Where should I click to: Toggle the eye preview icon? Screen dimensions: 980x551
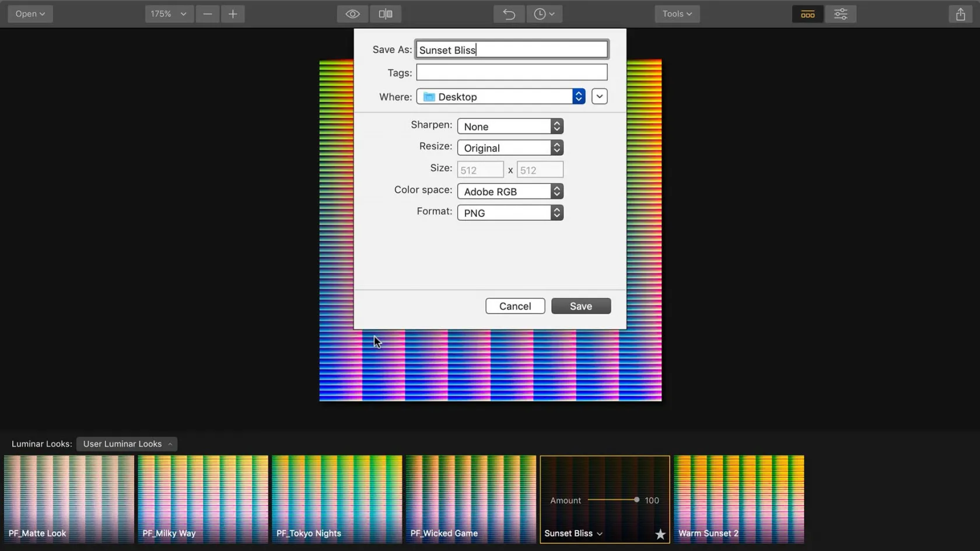point(352,14)
